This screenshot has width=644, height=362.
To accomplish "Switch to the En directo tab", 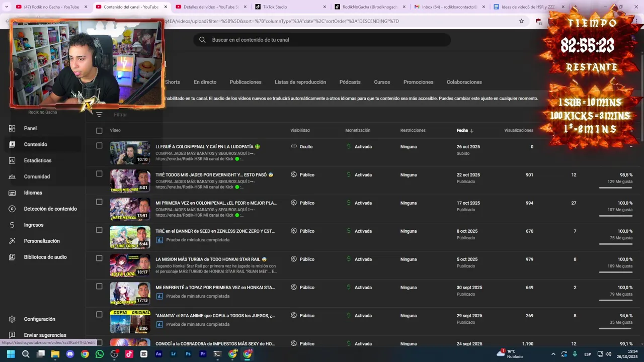I will coord(205,82).
